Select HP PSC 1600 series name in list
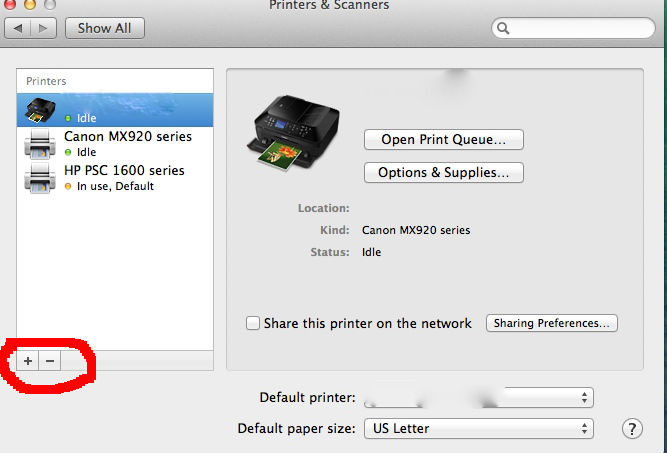Image resolution: width=667 pixels, height=453 pixels. (x=124, y=170)
